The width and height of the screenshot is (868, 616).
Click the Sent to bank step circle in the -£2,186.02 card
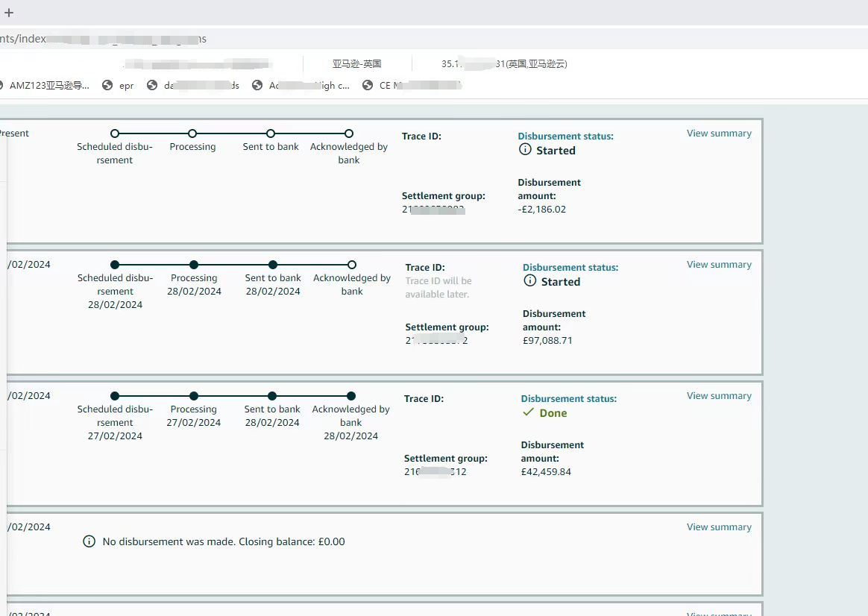[271, 133]
